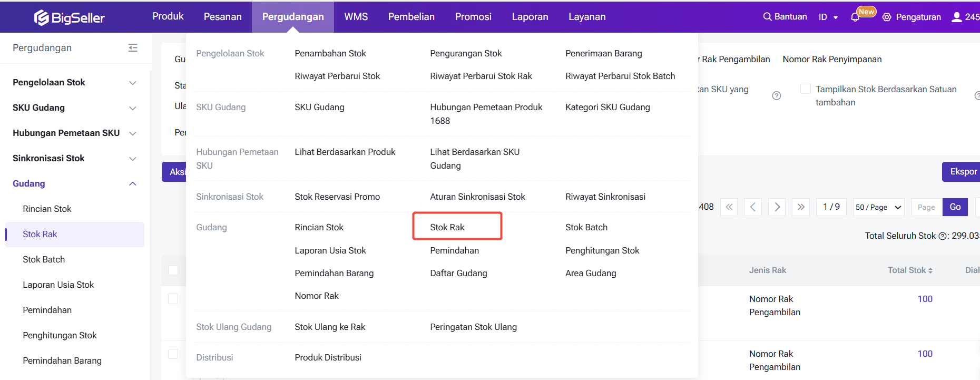The width and height of the screenshot is (980, 380).
Task: Expand the Pengelolaan Stok sidebar section
Action: pyautogui.click(x=133, y=83)
